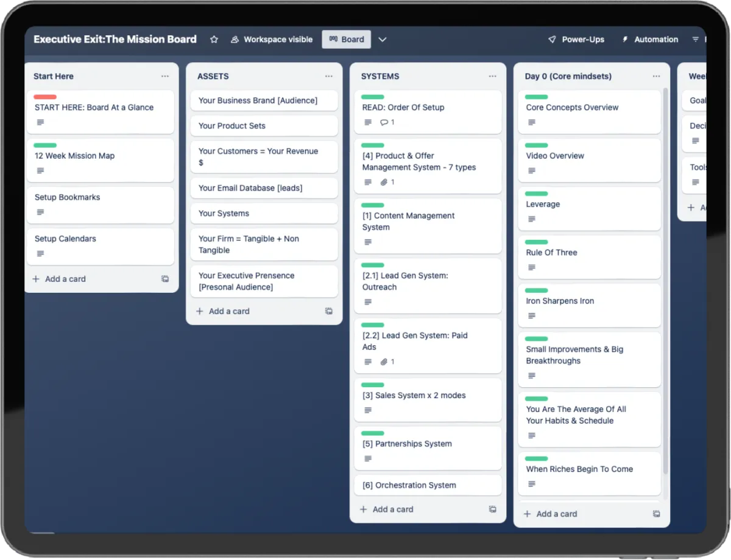The width and height of the screenshot is (731, 560).
Task: Open Setup Calendars card
Action: pos(101,246)
